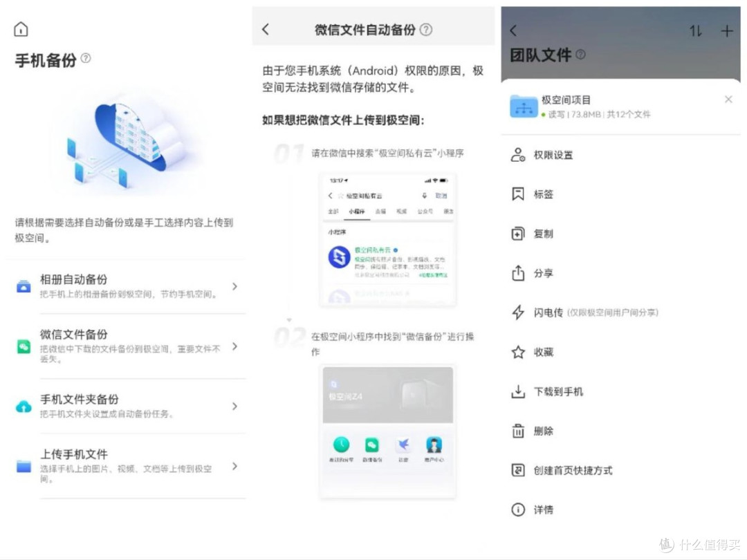Close the 极空间项目 action sheet

click(728, 99)
